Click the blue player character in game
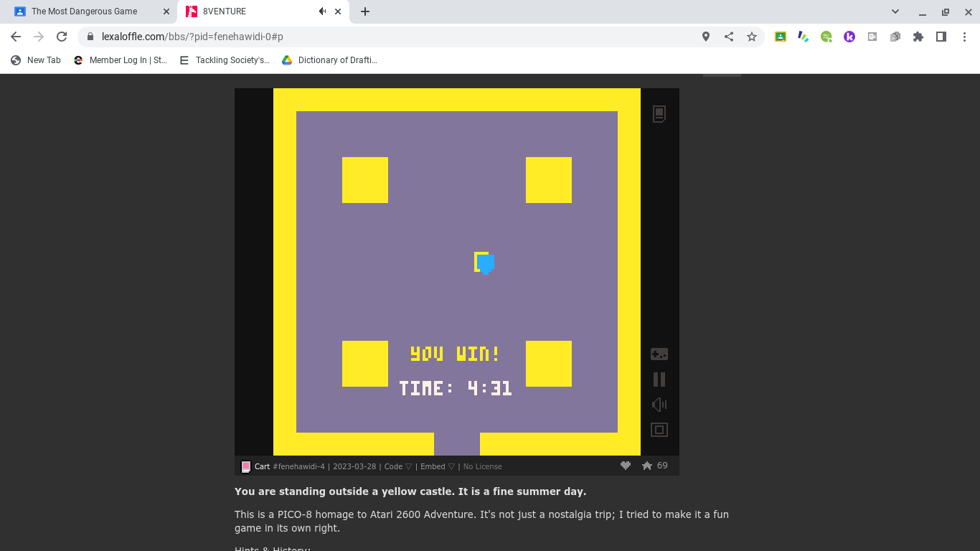 485,263
